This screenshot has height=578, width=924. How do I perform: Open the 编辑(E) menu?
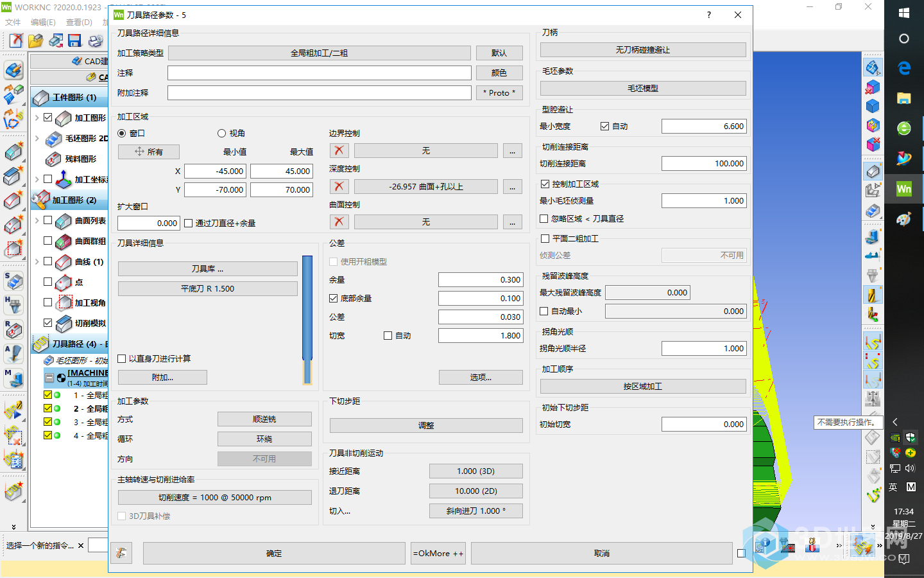(43, 22)
